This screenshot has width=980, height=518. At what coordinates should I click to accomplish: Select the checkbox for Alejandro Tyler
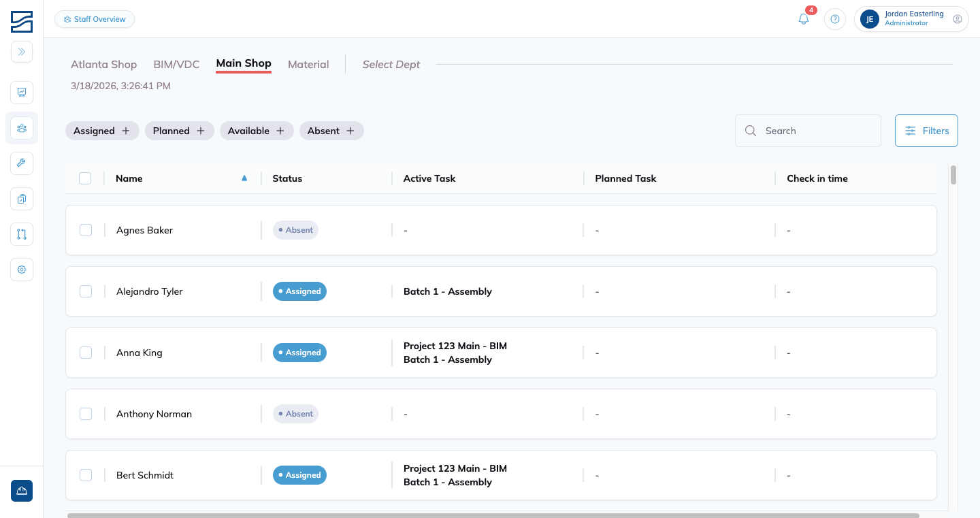[x=86, y=291]
